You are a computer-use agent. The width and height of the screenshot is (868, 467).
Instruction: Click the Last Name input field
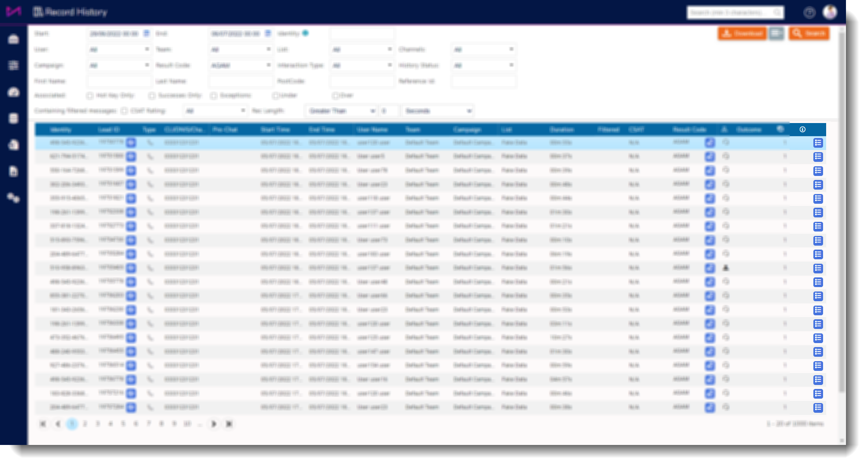(x=241, y=81)
